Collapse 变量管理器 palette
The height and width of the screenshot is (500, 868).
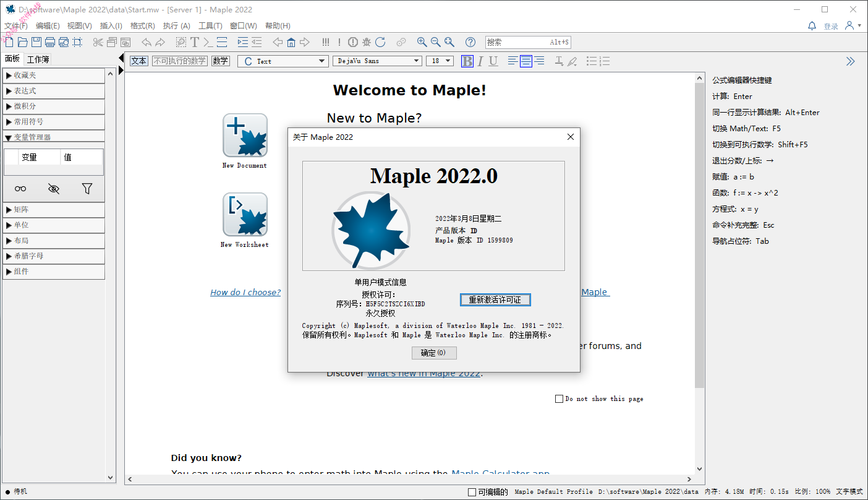pyautogui.click(x=54, y=137)
